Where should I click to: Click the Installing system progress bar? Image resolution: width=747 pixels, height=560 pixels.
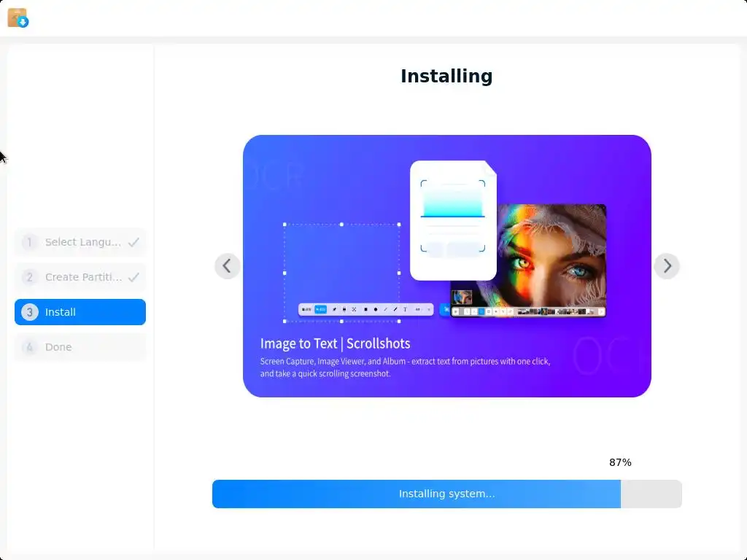[447, 494]
